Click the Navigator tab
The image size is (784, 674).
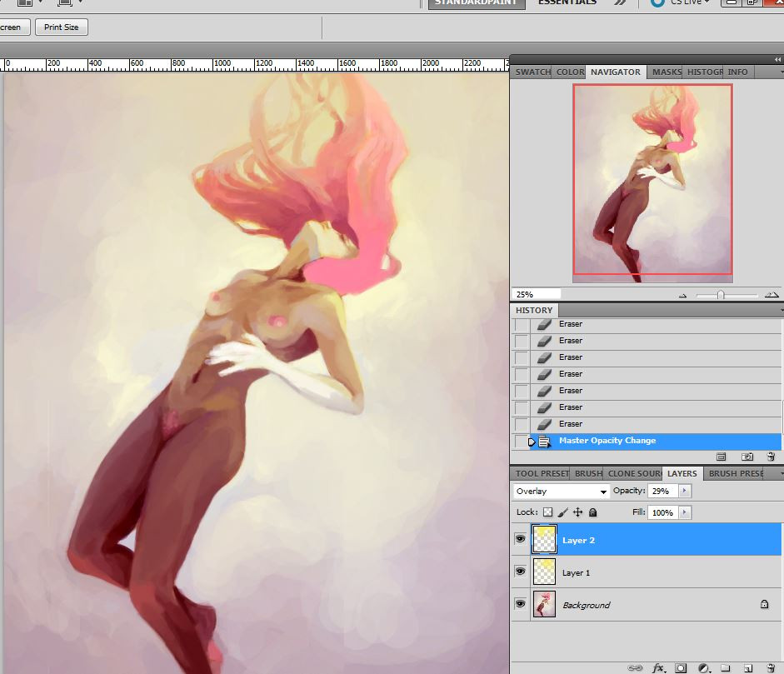616,72
